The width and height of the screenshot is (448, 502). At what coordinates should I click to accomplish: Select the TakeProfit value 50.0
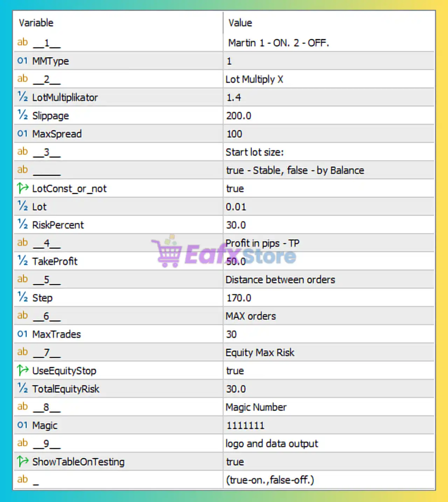(x=236, y=261)
